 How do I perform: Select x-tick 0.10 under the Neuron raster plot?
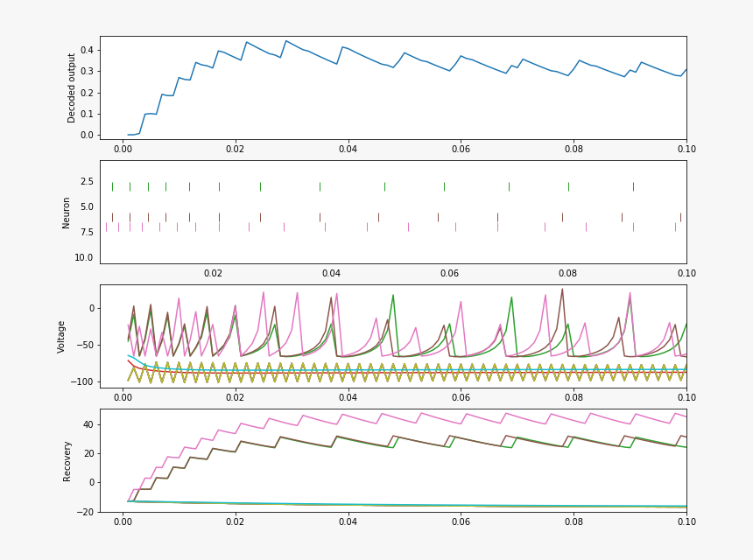[x=686, y=274]
